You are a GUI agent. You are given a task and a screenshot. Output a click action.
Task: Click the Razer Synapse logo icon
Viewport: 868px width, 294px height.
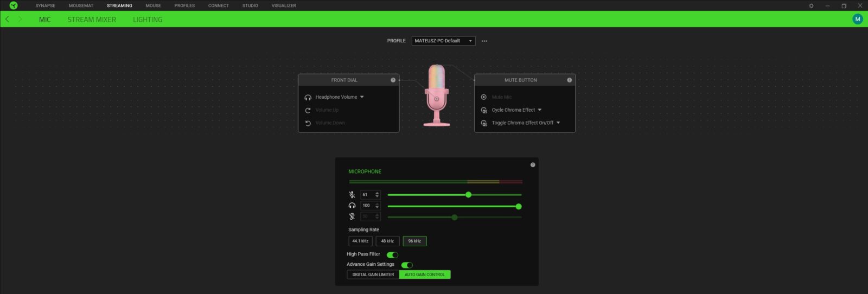[x=14, y=5]
